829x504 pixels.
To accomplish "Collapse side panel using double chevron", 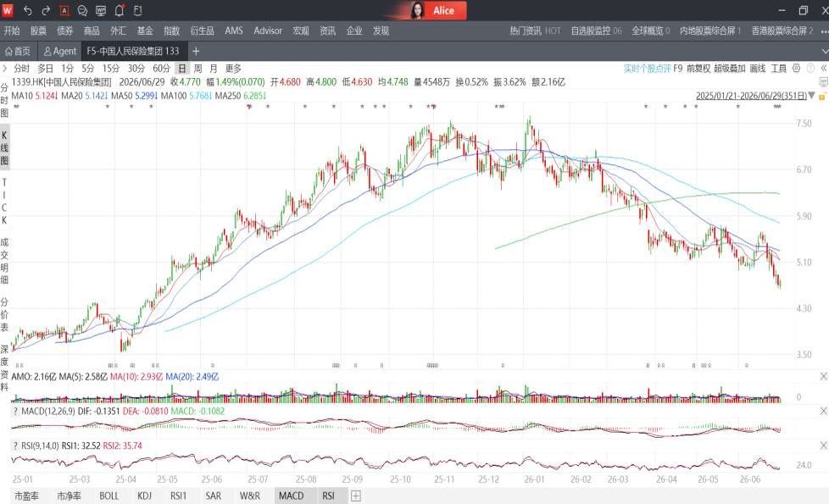I will pyautogui.click(x=823, y=68).
